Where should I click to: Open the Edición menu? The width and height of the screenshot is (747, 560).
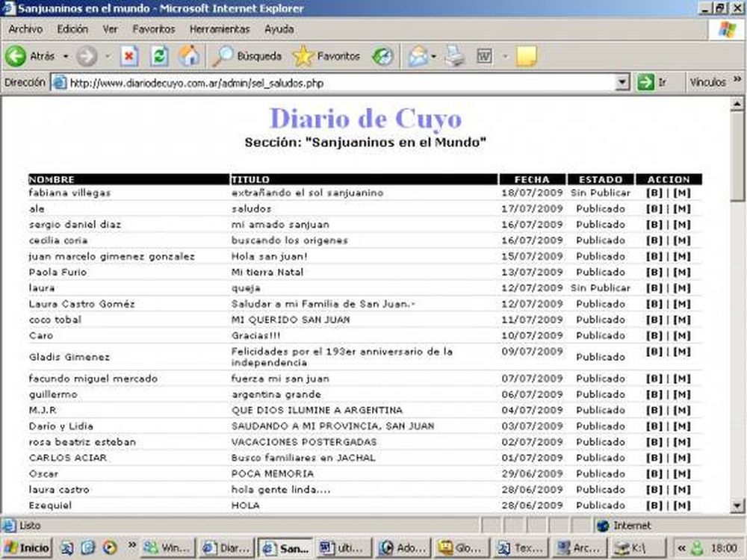[x=72, y=29]
